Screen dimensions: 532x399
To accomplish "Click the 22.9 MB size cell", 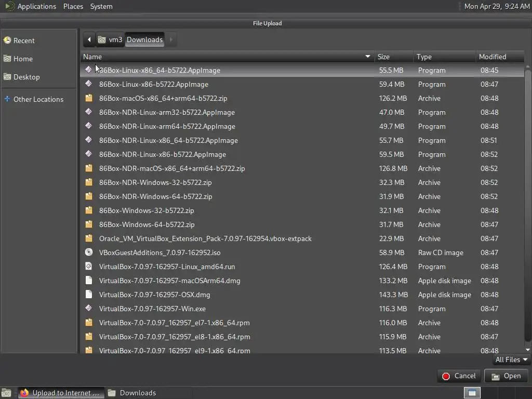I will [391, 238].
